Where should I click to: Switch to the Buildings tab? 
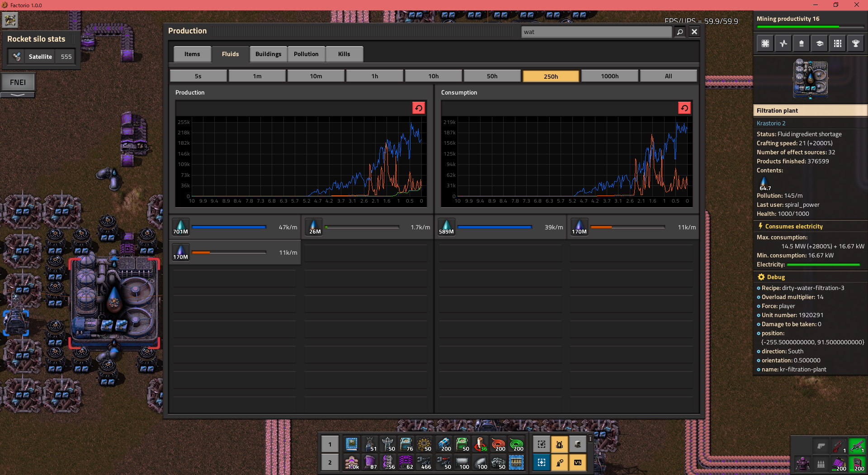pos(269,54)
